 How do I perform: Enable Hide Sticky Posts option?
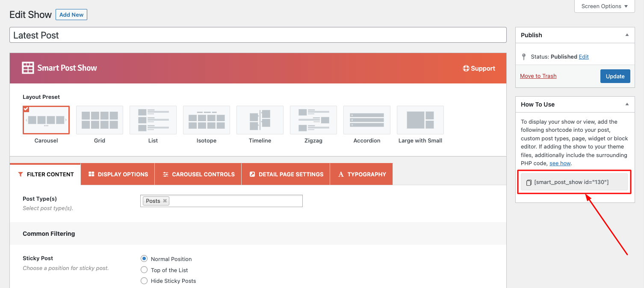[144, 281]
